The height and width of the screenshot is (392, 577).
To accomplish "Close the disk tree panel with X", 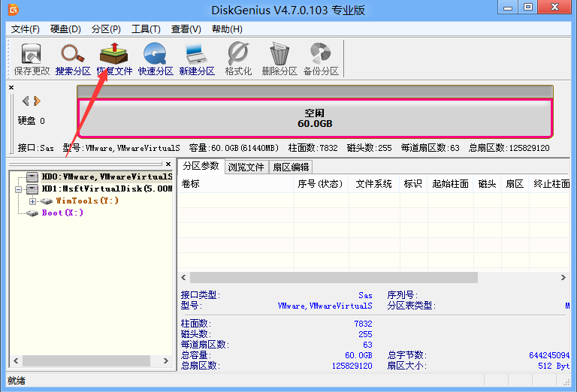I will tap(11, 88).
